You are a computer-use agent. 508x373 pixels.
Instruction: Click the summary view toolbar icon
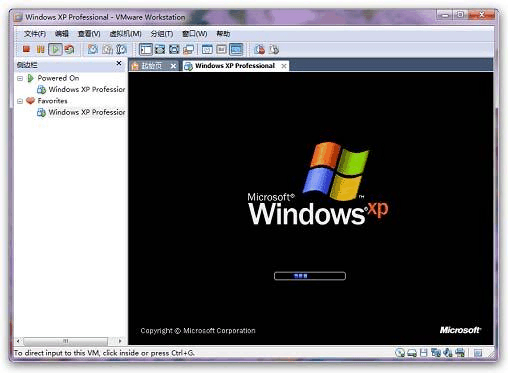pos(207,49)
